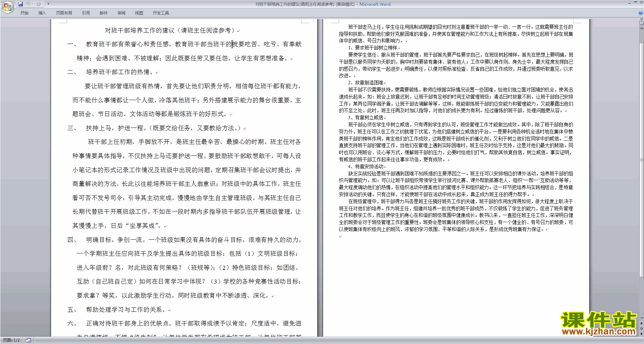Click heading 四、明确目标，争创一流

pos(106,240)
